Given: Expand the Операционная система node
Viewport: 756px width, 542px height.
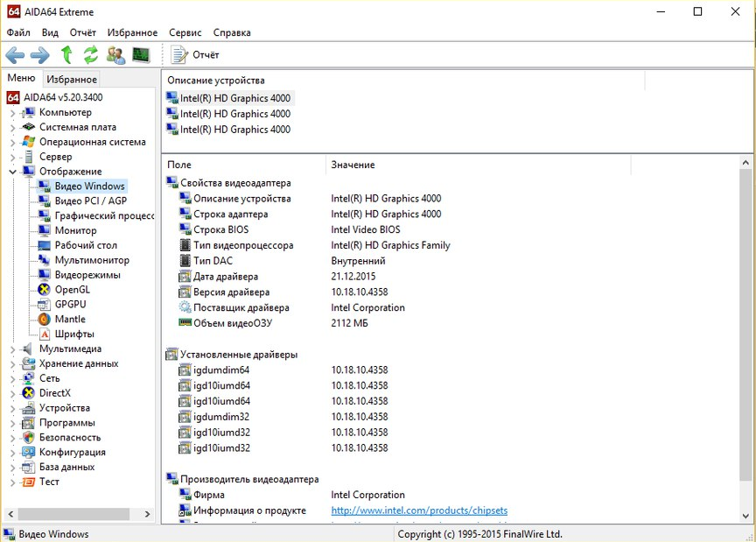Looking at the screenshot, I should [x=12, y=143].
